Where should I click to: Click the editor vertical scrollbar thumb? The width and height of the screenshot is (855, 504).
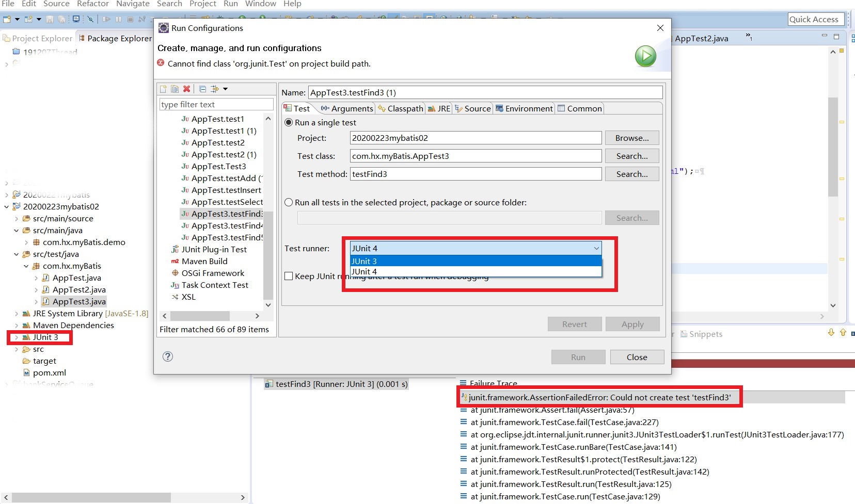tap(833, 147)
